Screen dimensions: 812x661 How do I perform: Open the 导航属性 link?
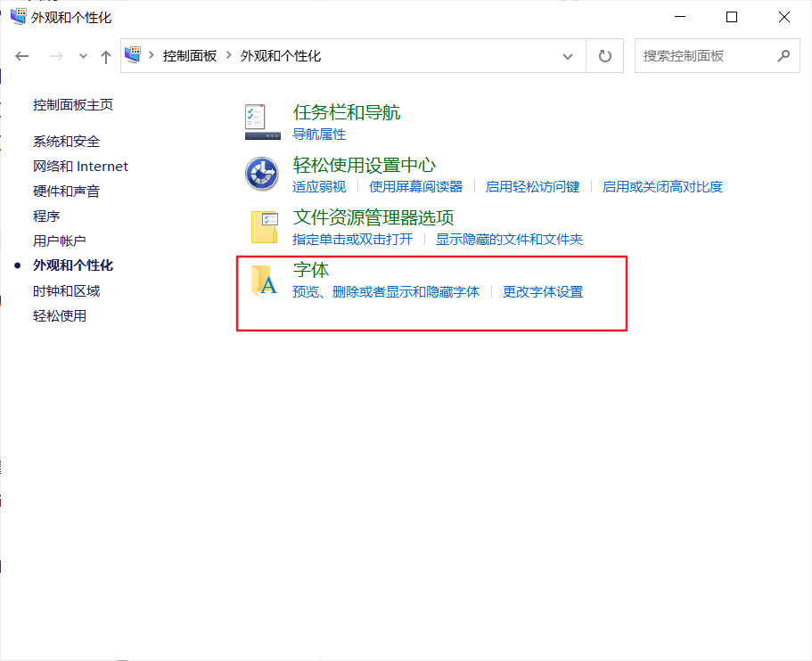click(319, 135)
